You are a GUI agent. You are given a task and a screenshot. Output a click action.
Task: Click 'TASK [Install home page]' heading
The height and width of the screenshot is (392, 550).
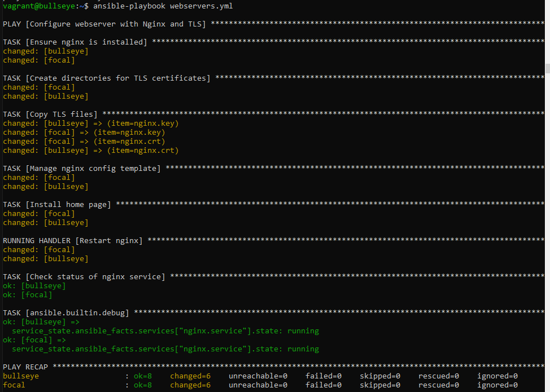click(57, 205)
